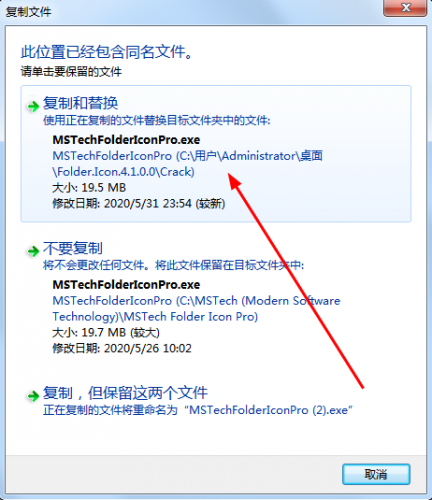
Task: Click green arrow beside 复制，但保留这两个文件
Action: tap(33, 396)
